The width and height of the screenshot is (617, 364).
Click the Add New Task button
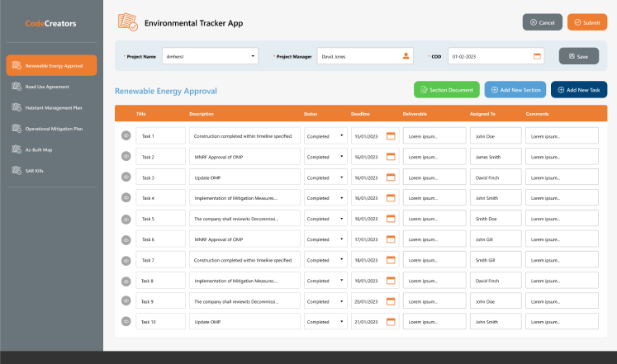(579, 89)
